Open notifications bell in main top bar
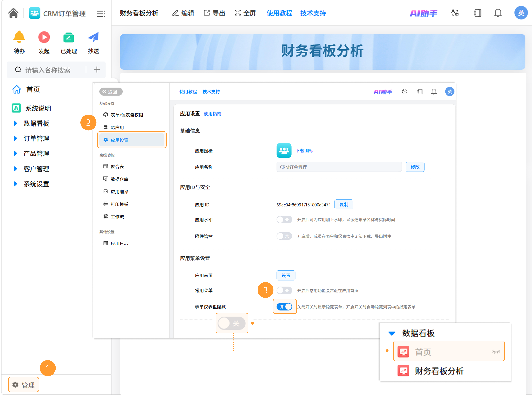The height and width of the screenshot is (396, 532). coord(498,13)
